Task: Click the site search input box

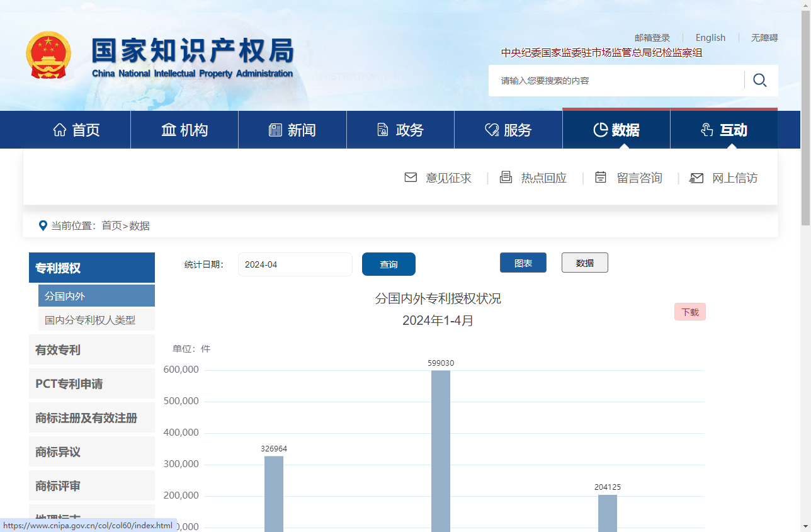Action: coord(617,81)
